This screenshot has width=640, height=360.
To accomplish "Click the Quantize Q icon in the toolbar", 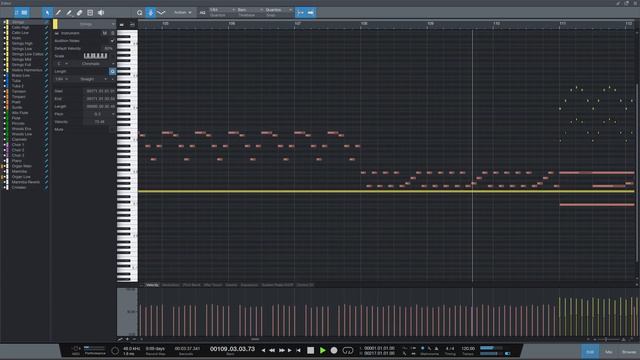I will [140, 13].
